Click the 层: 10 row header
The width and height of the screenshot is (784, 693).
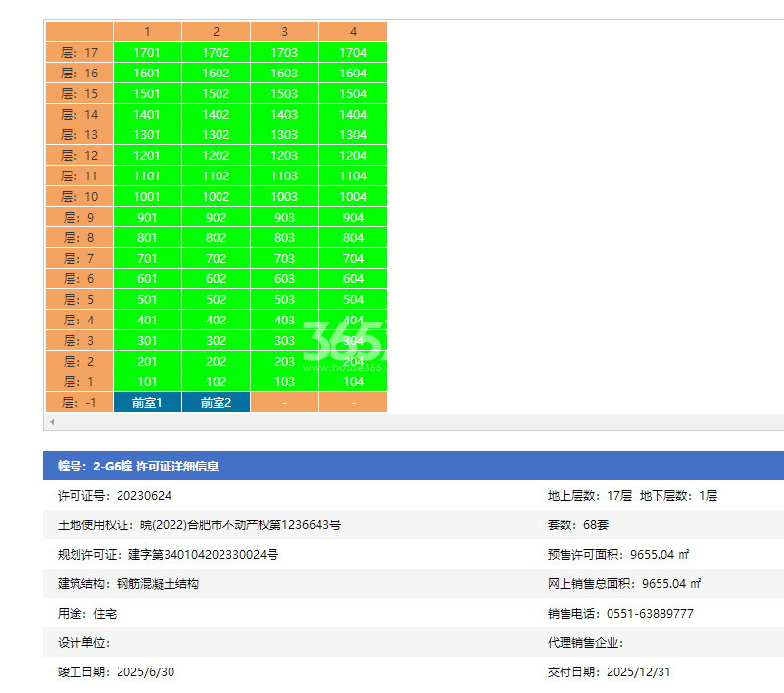79,196
